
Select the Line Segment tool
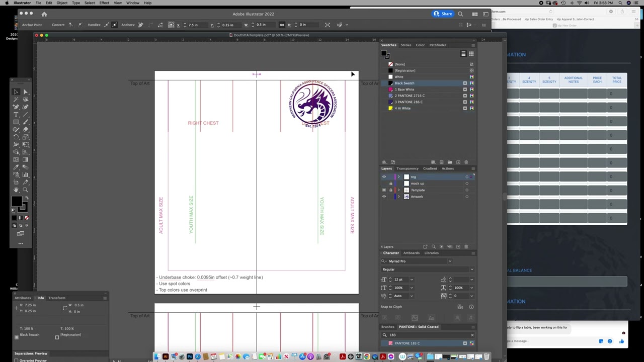26,115
